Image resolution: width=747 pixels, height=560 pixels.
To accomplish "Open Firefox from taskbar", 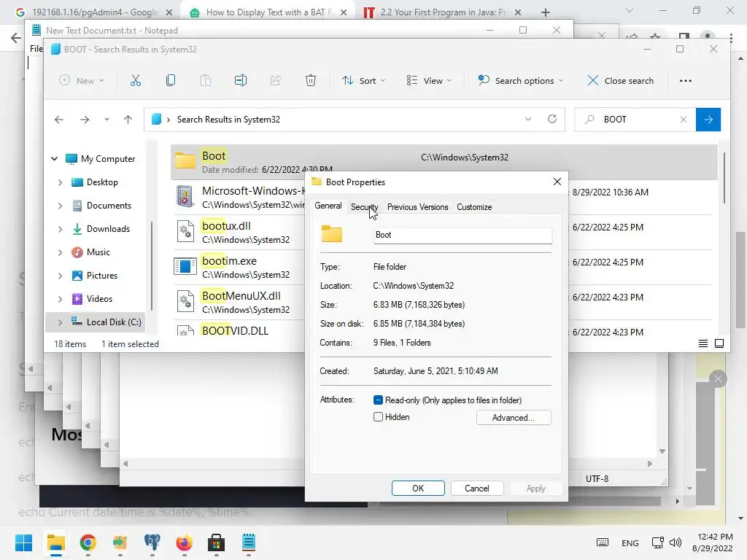I will [185, 542].
